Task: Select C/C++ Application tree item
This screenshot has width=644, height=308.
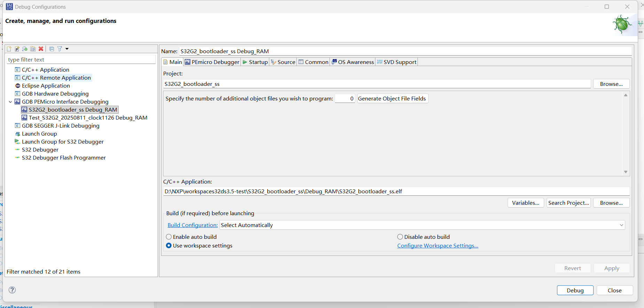Action: 46,70
